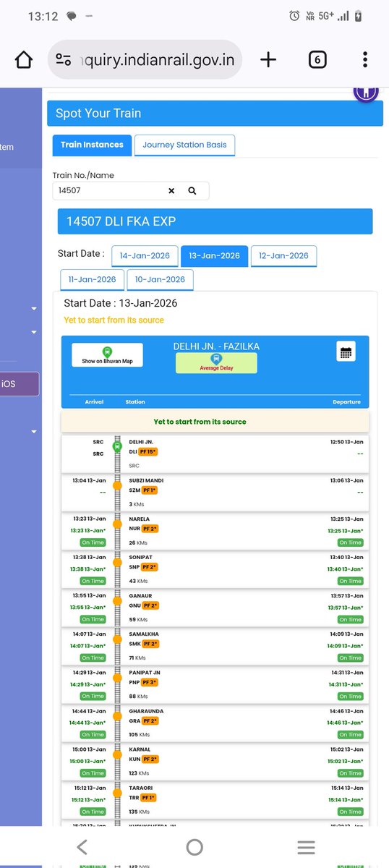Click the GANAUR station name

point(140,595)
